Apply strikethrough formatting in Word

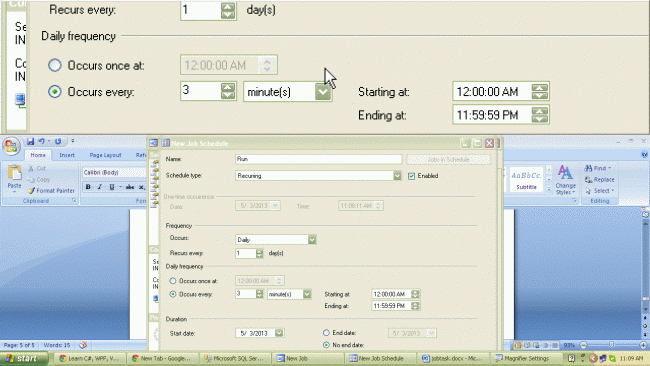point(130,187)
